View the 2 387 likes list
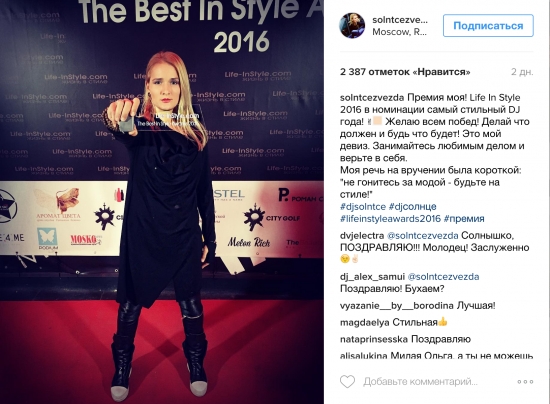The image size is (550, 404). click(x=405, y=72)
